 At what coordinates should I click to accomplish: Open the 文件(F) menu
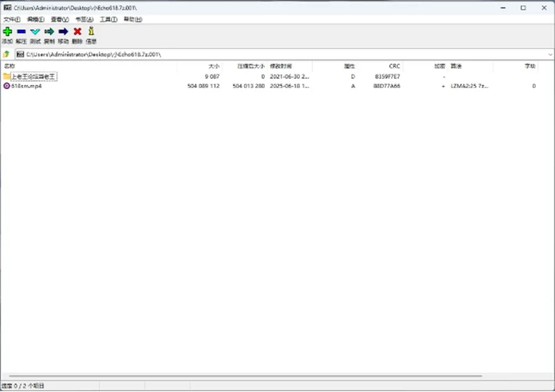[12, 19]
